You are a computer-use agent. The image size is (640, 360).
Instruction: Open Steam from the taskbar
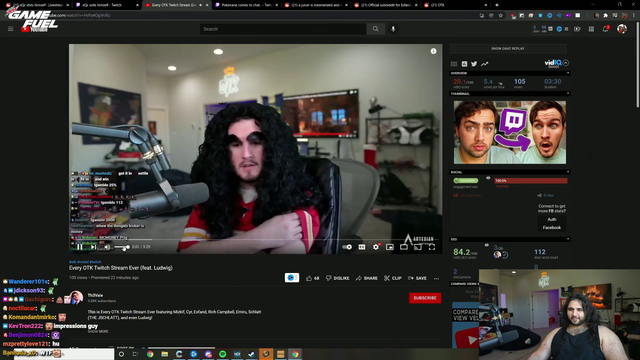click(251, 354)
